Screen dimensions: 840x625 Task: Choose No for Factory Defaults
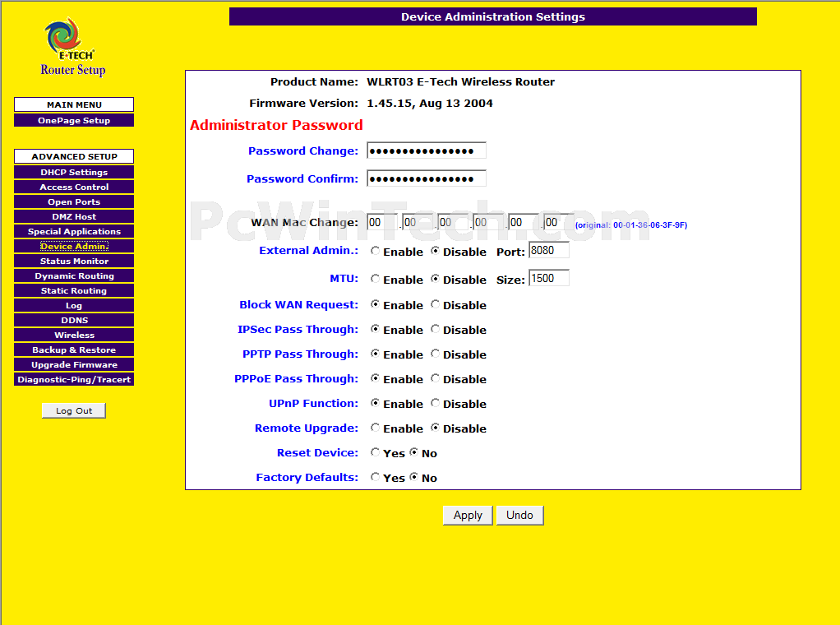tap(413, 477)
